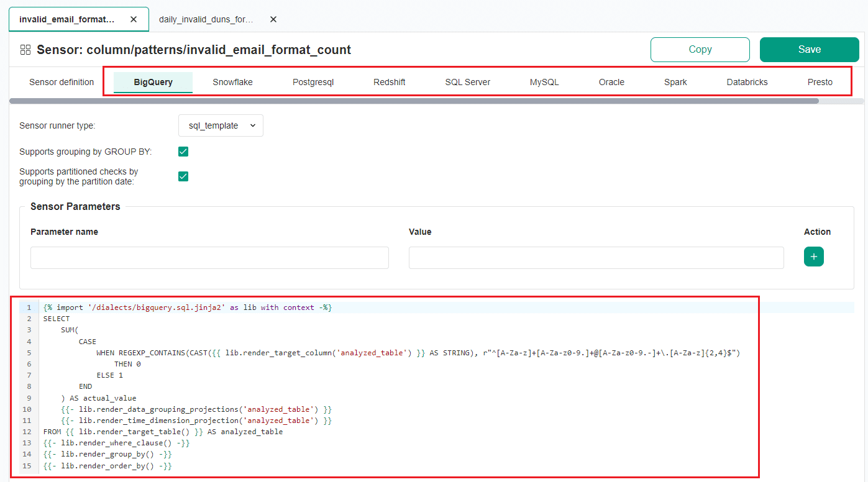Viewport: 868px width, 482px height.
Task: Go to the SQL Server tab
Action: pos(467,82)
